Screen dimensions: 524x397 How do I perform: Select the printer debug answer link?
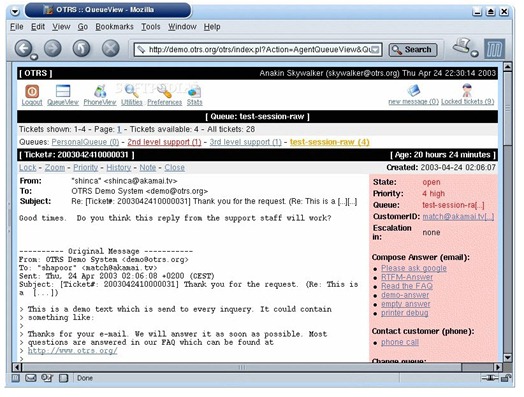[x=405, y=313]
